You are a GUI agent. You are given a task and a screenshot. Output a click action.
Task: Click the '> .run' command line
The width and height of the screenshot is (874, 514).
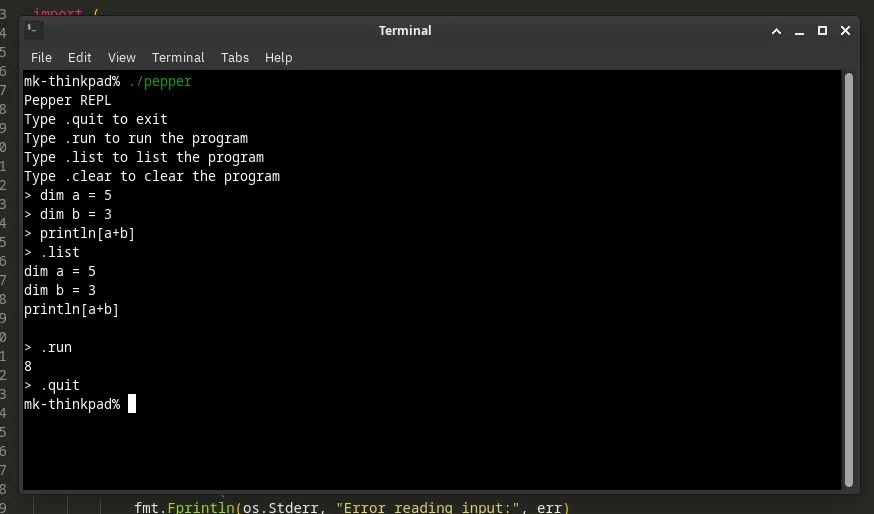coord(48,347)
